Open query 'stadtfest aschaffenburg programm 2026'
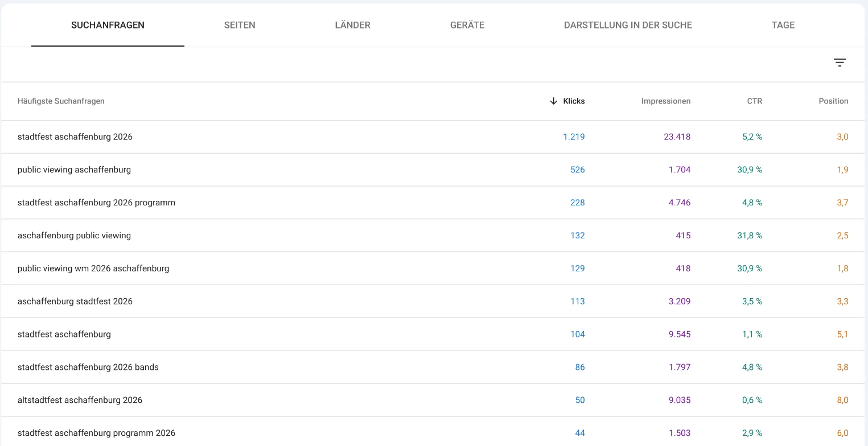The height and width of the screenshot is (446, 868). 96,433
